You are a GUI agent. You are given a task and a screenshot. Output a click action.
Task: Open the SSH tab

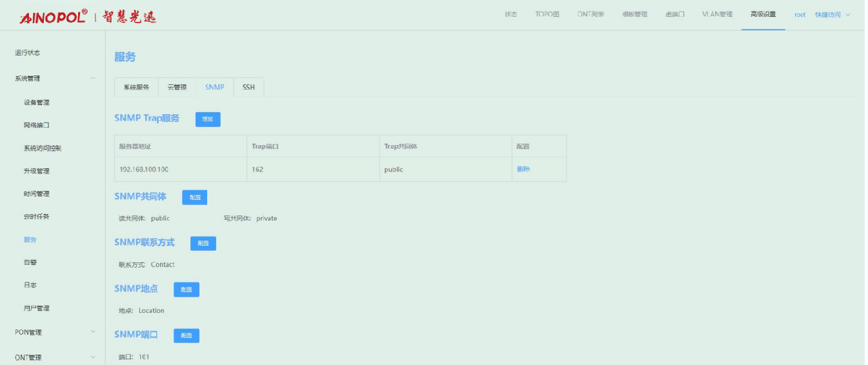pos(248,87)
